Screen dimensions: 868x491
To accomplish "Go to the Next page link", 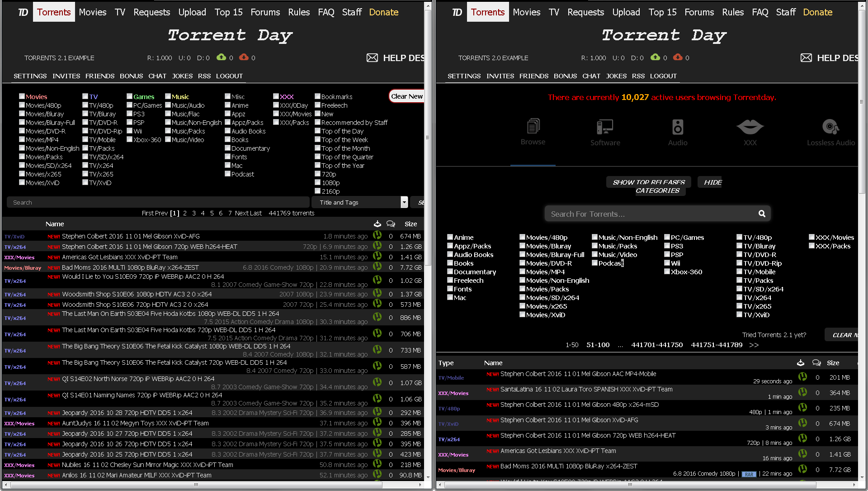I will [x=241, y=213].
